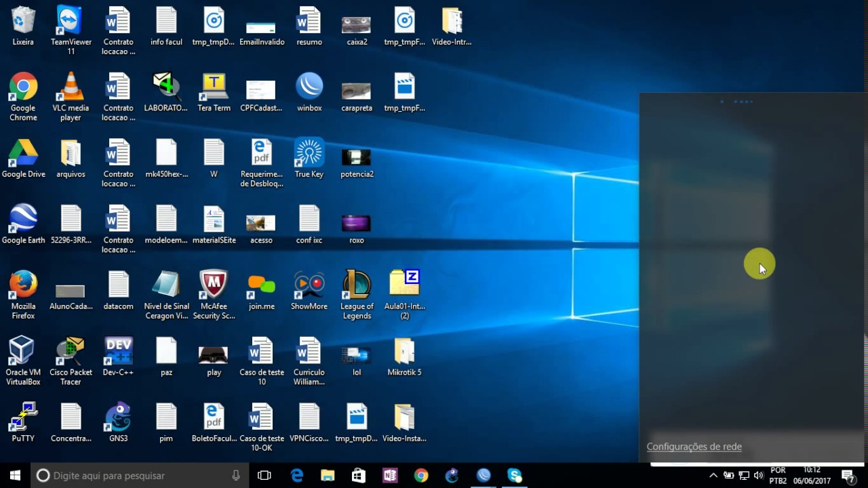Select the Oracle VM VirtualBox shortcut
The image size is (868, 488).
[23, 361]
